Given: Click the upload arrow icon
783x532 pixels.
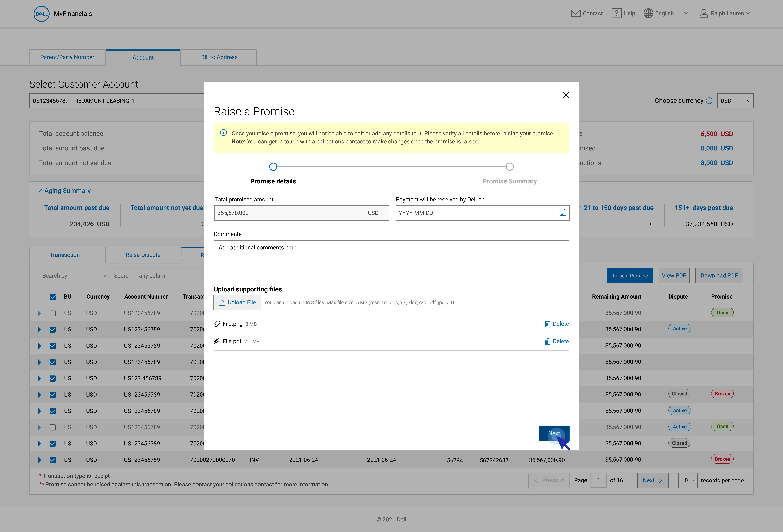Looking at the screenshot, I should coord(222,302).
